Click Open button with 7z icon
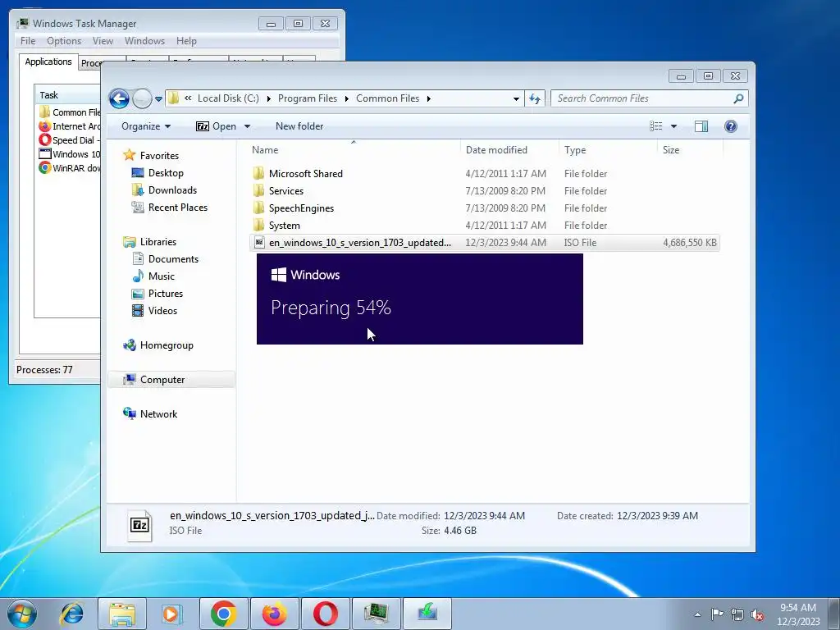The image size is (840, 630). pyautogui.click(x=217, y=126)
